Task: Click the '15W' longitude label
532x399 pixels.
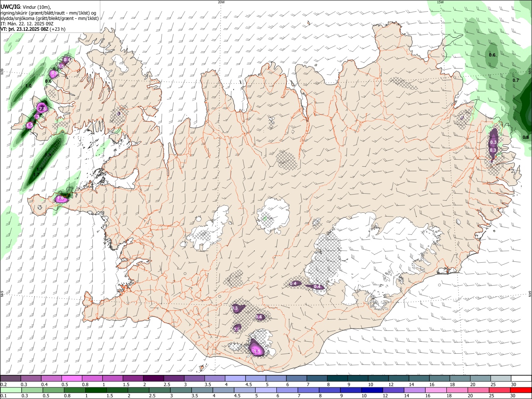Action: tap(440, 2)
